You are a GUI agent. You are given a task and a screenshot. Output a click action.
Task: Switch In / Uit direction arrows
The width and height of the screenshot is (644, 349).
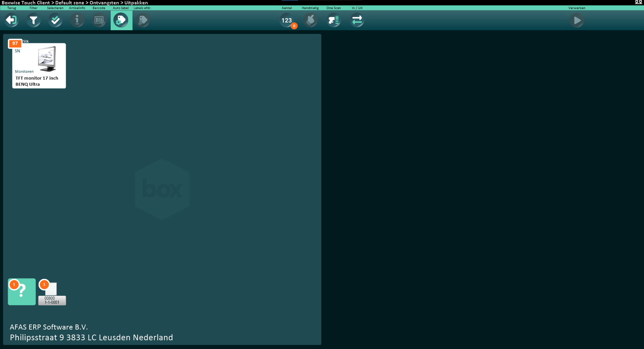357,20
